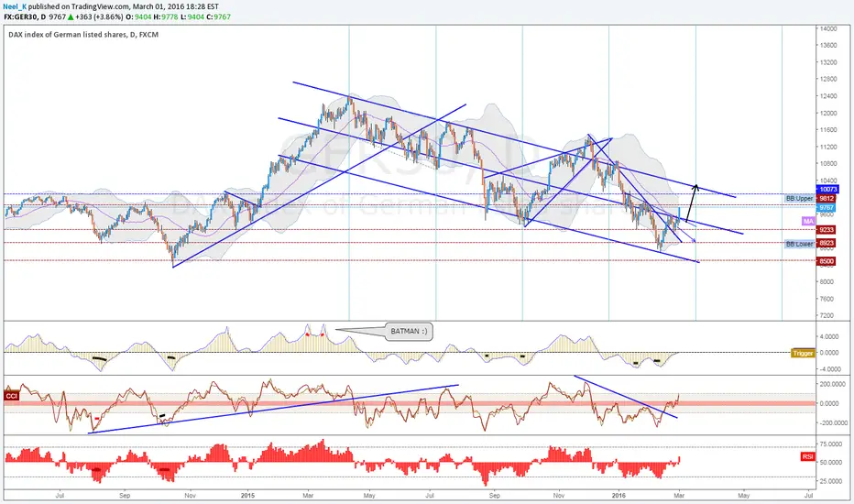Click the 4.0000 value on Trigger axis
The image size is (854, 504).
click(x=829, y=336)
